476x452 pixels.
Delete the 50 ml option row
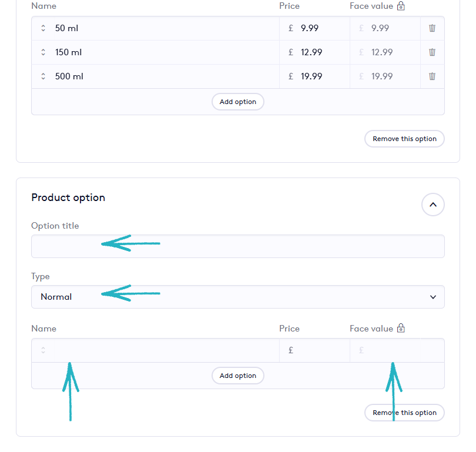pos(432,28)
